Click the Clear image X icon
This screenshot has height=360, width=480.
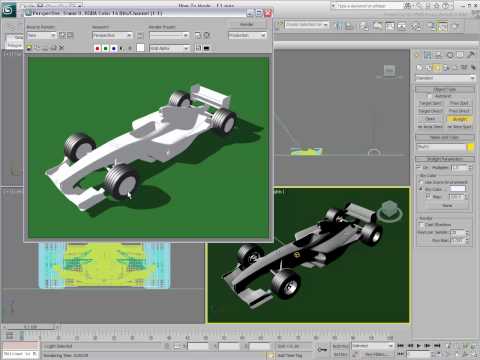click(x=61, y=48)
